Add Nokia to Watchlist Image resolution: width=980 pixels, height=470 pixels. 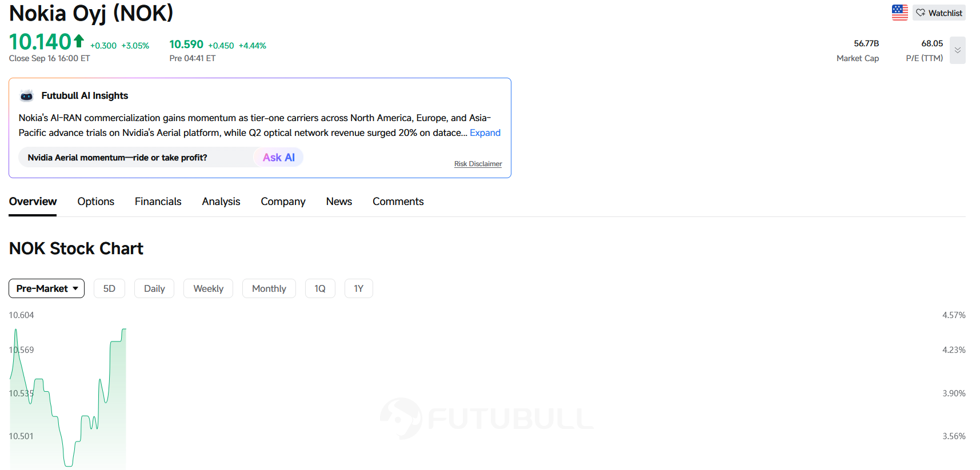(x=939, y=13)
